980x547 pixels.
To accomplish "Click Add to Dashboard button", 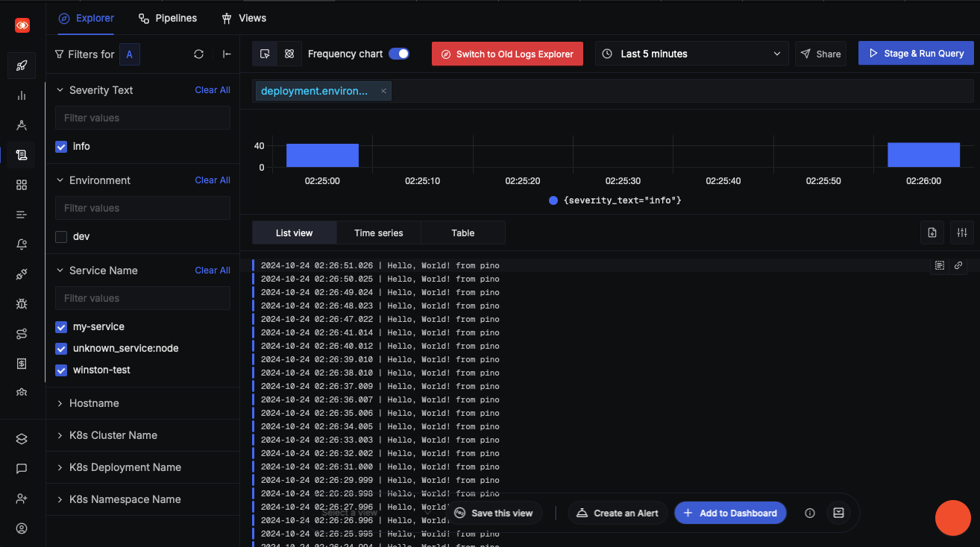I will tap(730, 513).
